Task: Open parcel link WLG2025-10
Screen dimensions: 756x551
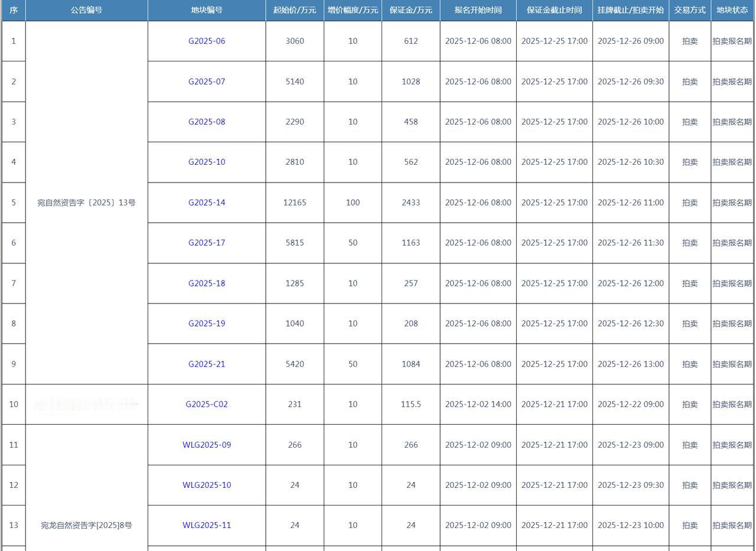Action: tap(207, 485)
